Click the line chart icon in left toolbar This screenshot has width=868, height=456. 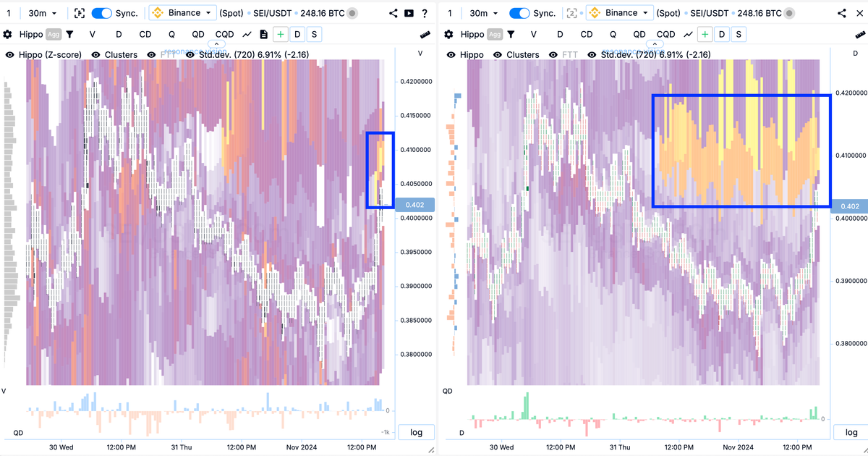click(x=247, y=34)
